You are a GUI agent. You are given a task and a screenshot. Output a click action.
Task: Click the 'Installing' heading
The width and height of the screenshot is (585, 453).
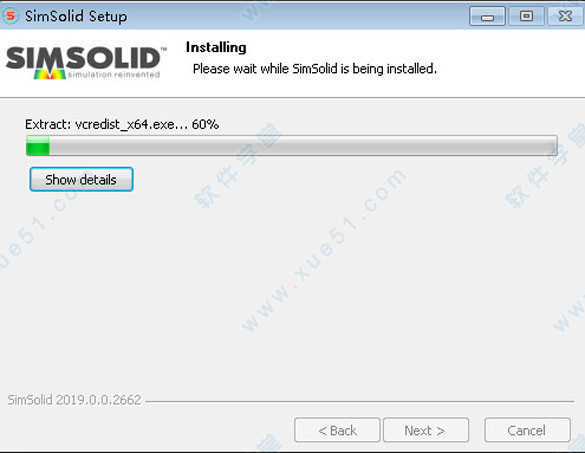point(216,47)
